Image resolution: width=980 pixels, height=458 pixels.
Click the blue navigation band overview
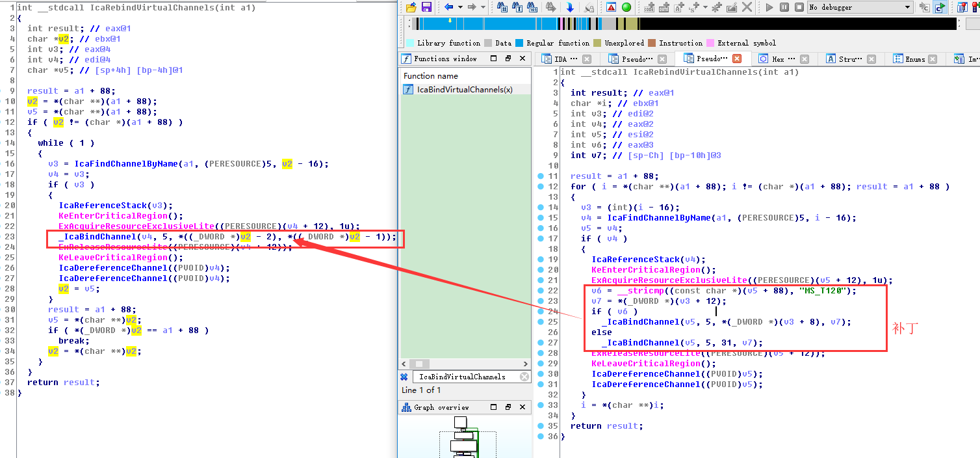[487, 24]
